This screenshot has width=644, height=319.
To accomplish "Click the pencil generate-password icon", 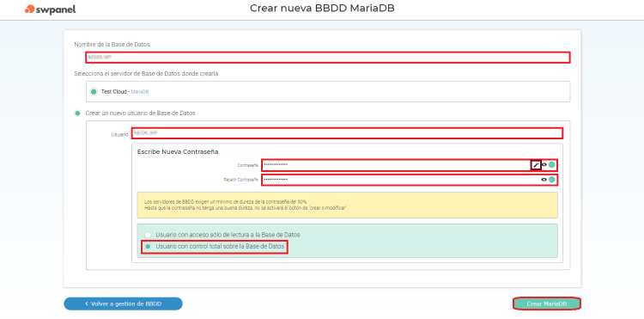I will (x=536, y=165).
